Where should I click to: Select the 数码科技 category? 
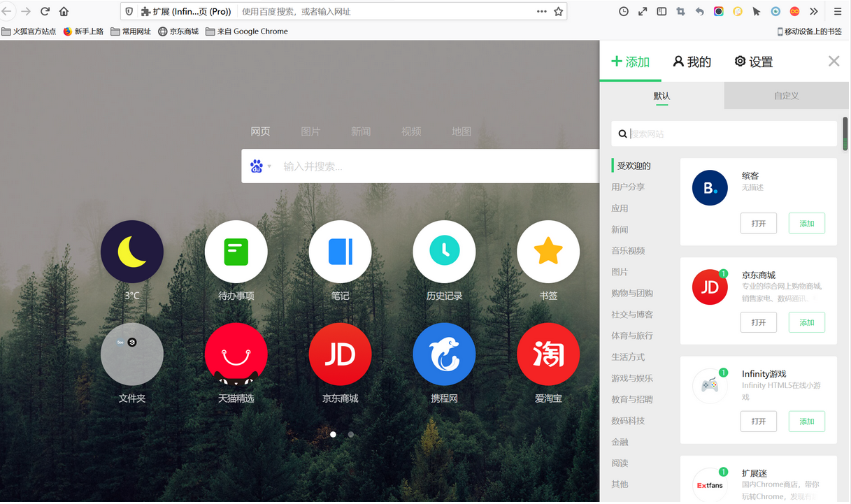pyautogui.click(x=628, y=421)
